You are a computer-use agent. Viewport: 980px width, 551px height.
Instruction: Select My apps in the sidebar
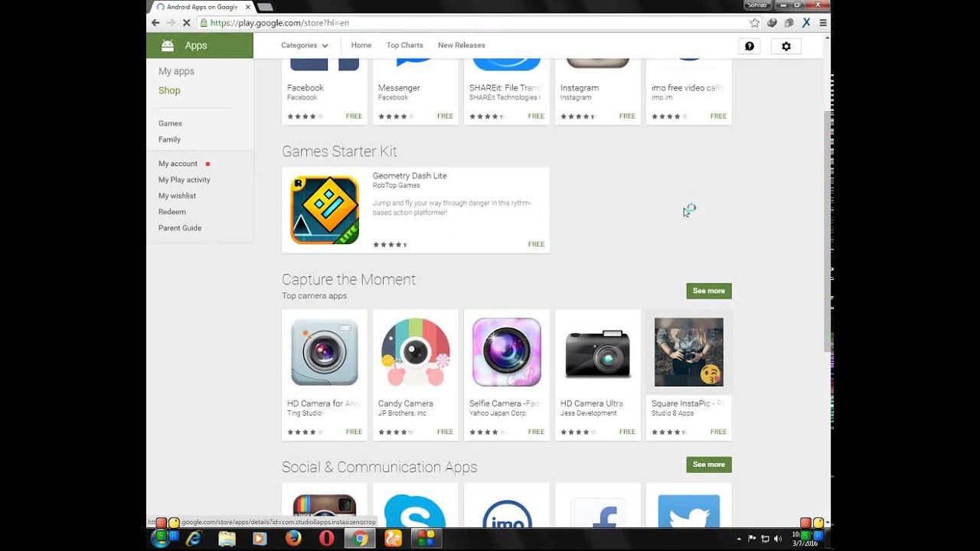[x=176, y=71]
